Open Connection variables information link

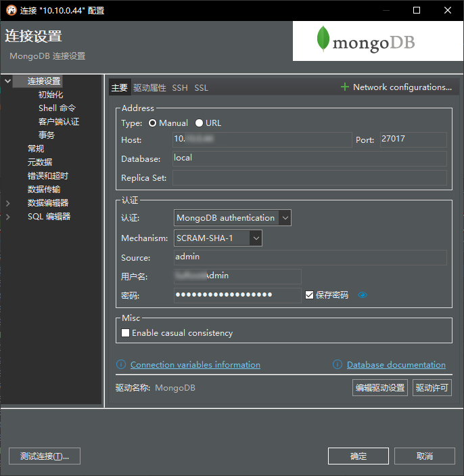[x=195, y=364]
